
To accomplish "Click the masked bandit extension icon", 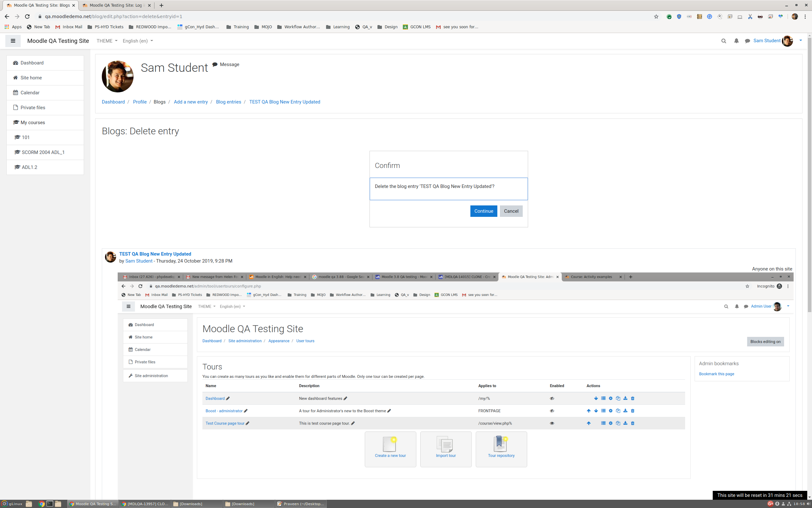I will click(760, 17).
